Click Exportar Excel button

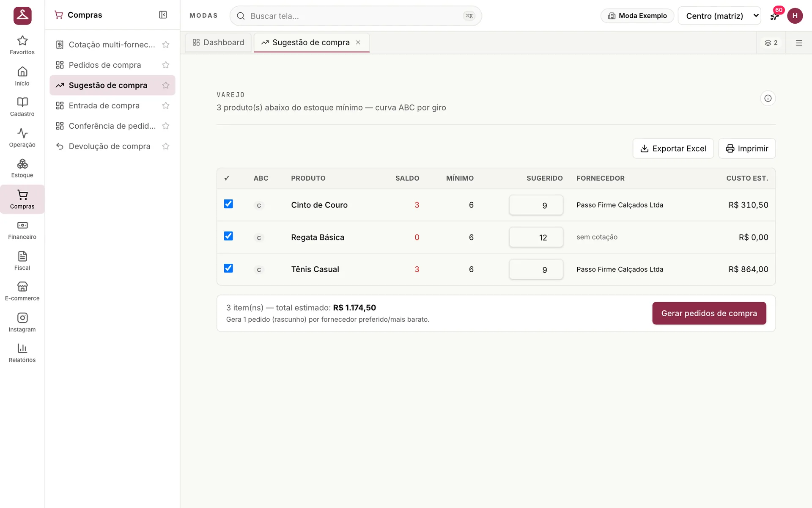pyautogui.click(x=673, y=149)
